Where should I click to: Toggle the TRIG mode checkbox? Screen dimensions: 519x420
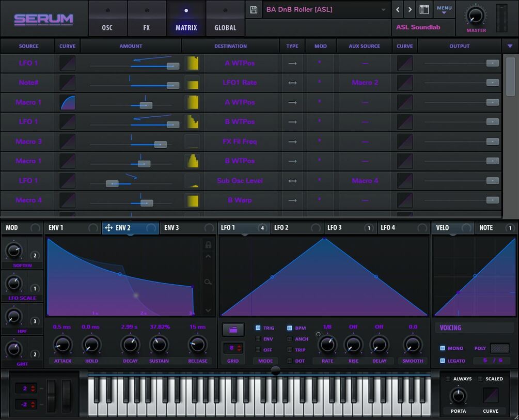click(x=258, y=328)
